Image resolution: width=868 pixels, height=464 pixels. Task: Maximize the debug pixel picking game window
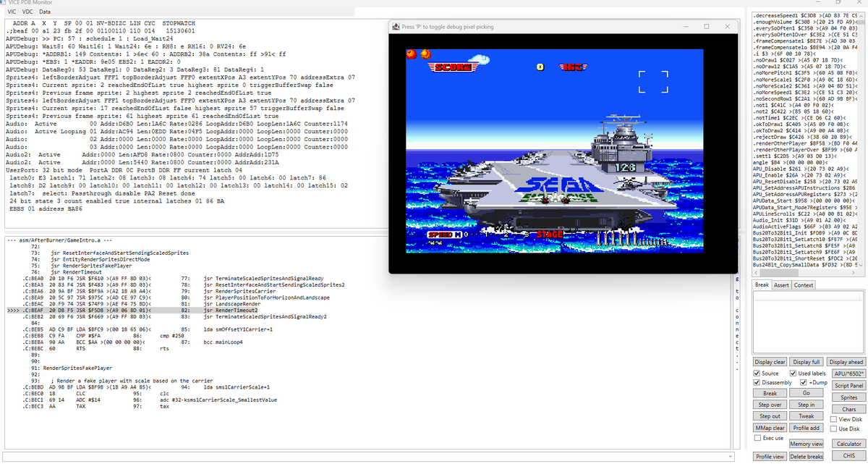click(707, 27)
